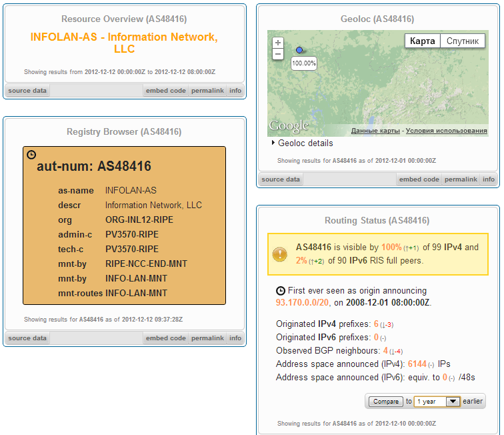Open the Условия использования terms link

pyautogui.click(x=446, y=131)
